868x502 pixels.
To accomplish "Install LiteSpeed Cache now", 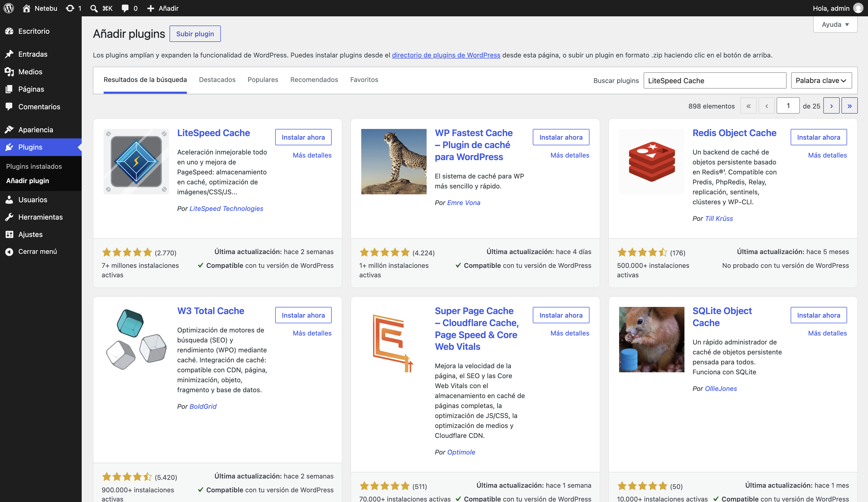I will click(303, 137).
